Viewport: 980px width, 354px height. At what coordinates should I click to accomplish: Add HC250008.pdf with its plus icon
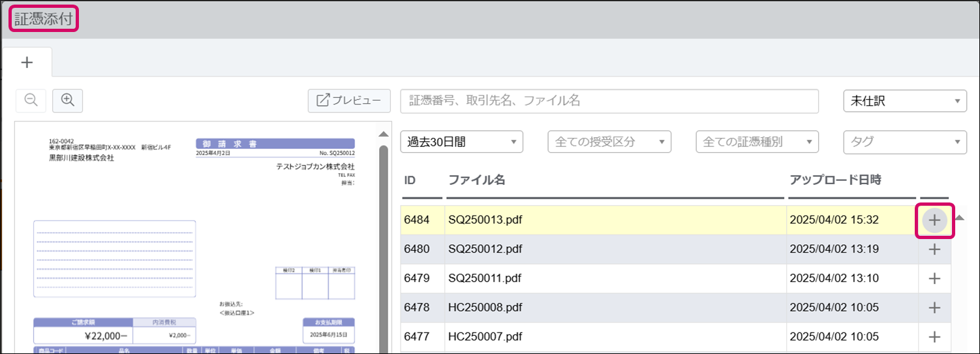click(934, 308)
